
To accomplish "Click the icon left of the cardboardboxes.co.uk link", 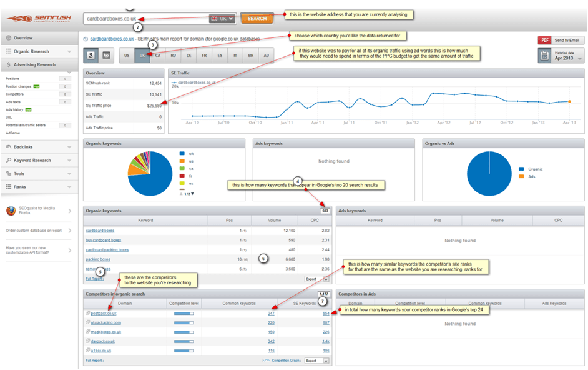I will tap(86, 39).
